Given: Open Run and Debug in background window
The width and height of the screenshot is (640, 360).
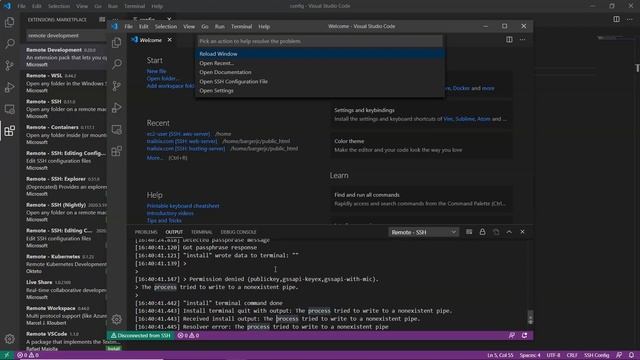Looking at the screenshot, I should [9, 87].
